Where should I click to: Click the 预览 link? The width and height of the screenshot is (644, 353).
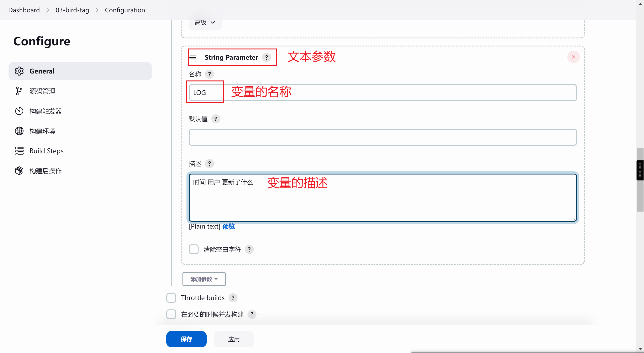click(228, 226)
